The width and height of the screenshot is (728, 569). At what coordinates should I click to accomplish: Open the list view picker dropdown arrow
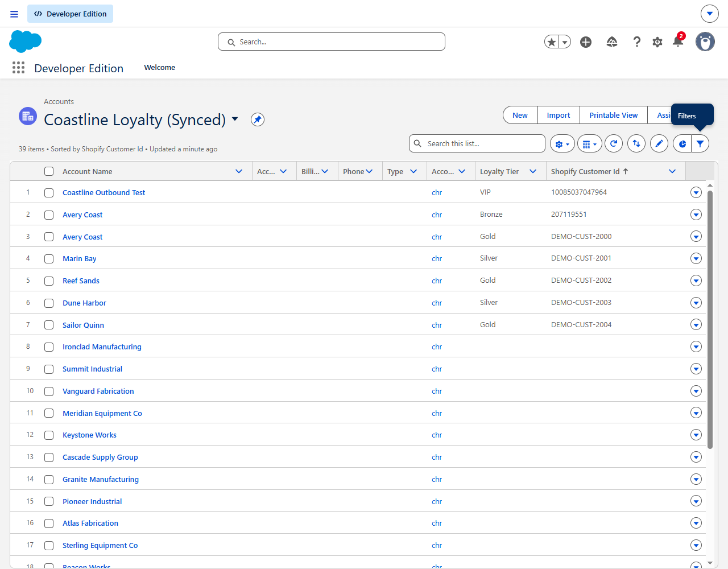(235, 119)
